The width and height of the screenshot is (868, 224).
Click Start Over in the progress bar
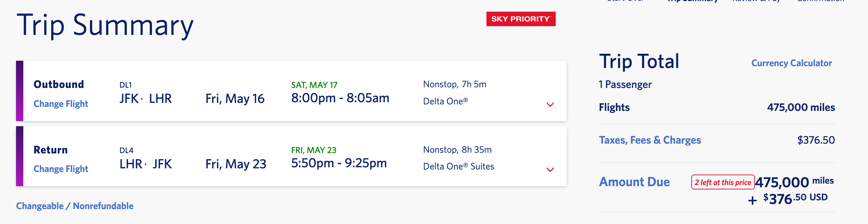(x=625, y=1)
